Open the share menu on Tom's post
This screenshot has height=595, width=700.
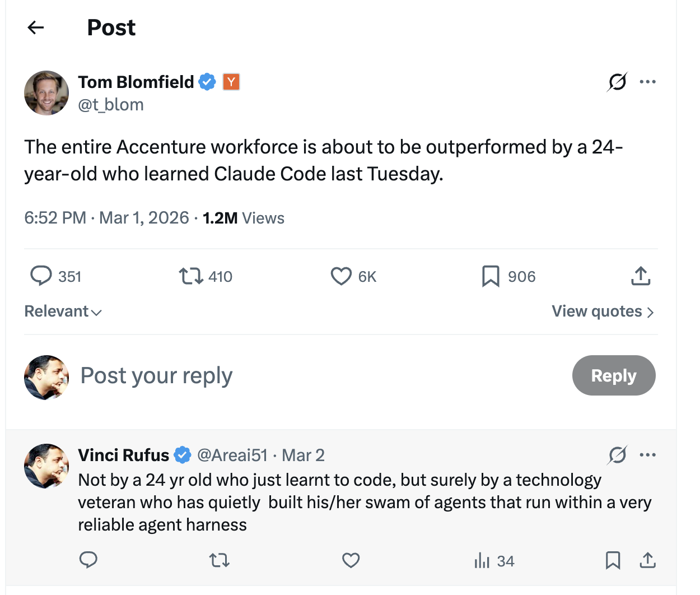641,276
